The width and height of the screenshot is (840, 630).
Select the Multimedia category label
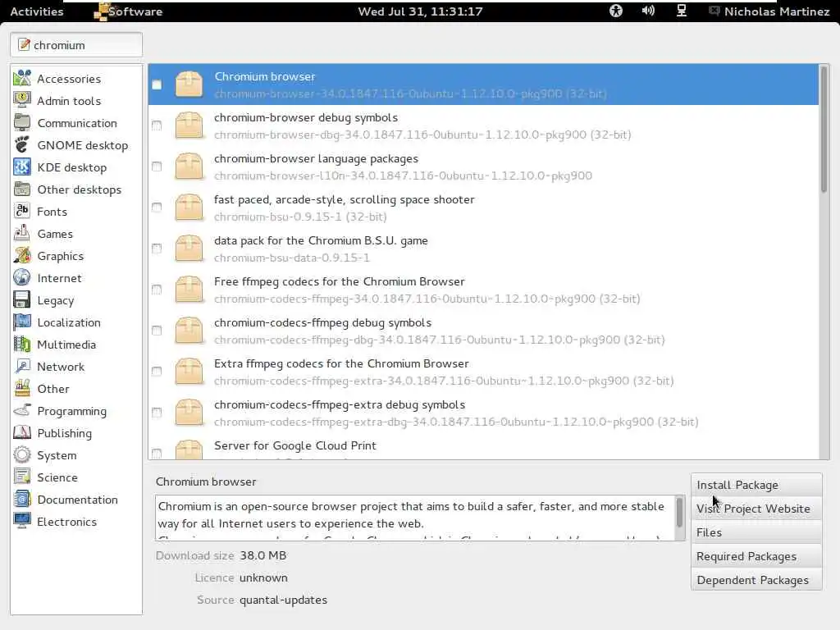[66, 345]
